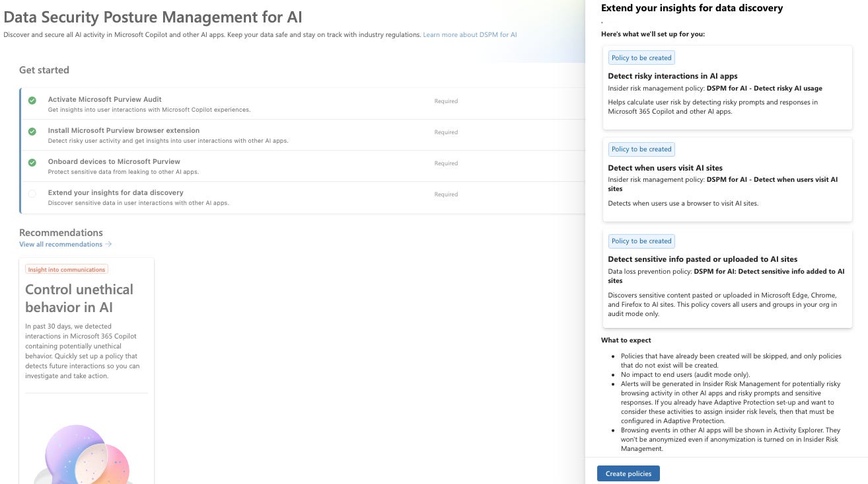Click Required label in browser extension row
The height and width of the screenshot is (484, 868).
(446, 132)
